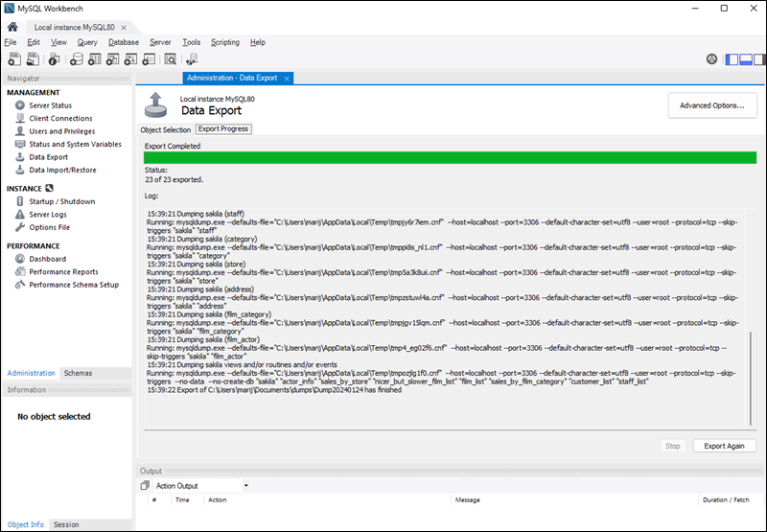Search table data toolbar icon

tap(170, 59)
